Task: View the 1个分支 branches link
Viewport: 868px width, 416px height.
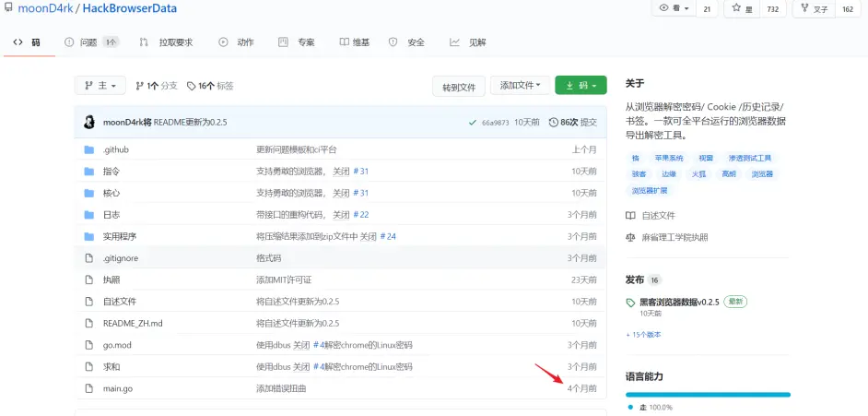Action: tap(157, 86)
